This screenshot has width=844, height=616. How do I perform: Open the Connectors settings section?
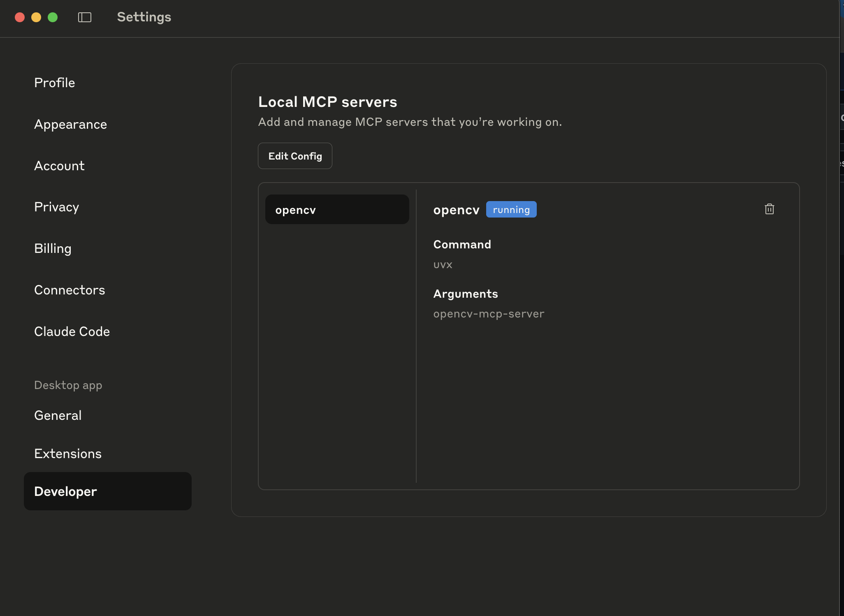click(70, 290)
